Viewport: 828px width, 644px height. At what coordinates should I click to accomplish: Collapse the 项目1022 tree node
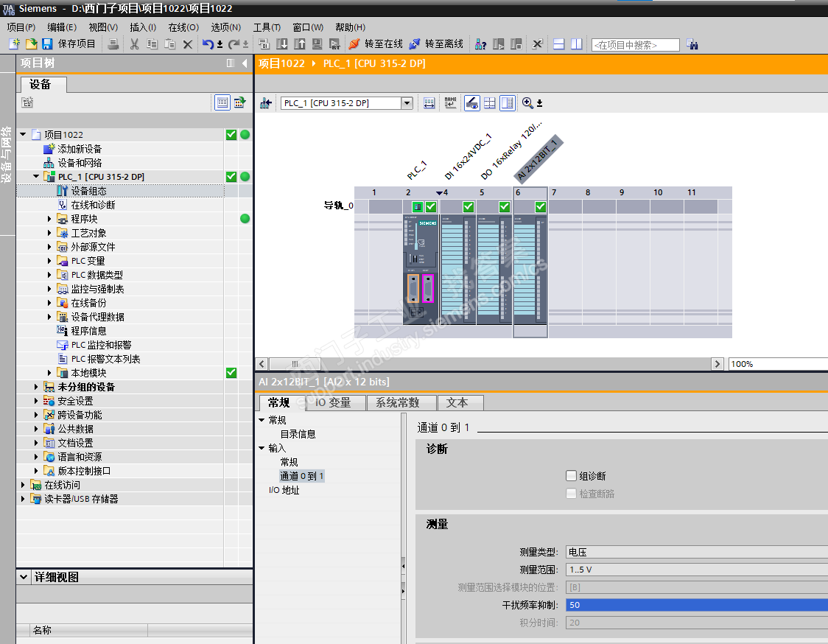tap(24, 135)
